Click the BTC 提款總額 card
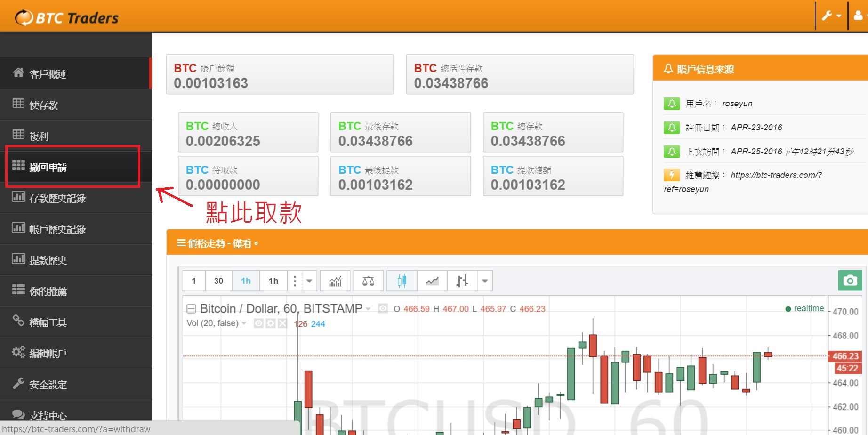Screen dimensions: 868x435 (x=553, y=176)
